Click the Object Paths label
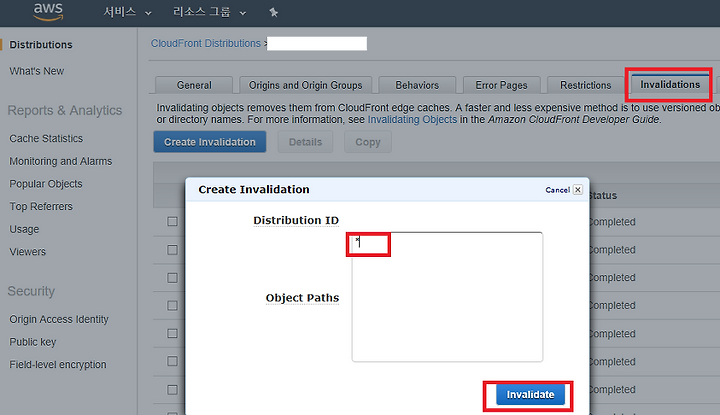Screen dimensions: 720x415 [x=302, y=298]
